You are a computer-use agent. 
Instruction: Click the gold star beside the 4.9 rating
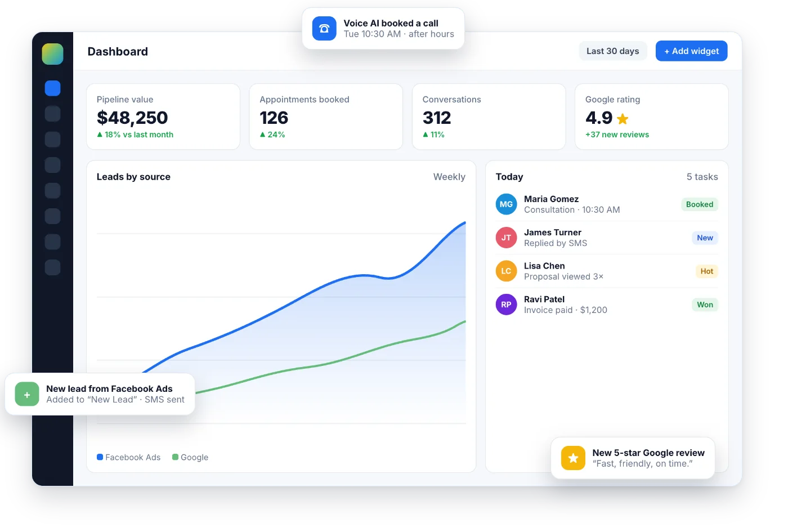click(623, 119)
